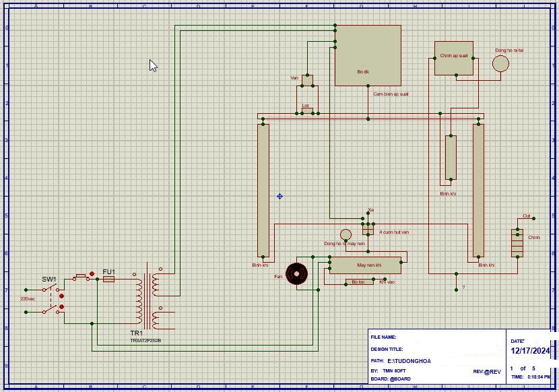Click the REV:@REV entry
Viewport: 559px width, 392px height.
(487, 372)
